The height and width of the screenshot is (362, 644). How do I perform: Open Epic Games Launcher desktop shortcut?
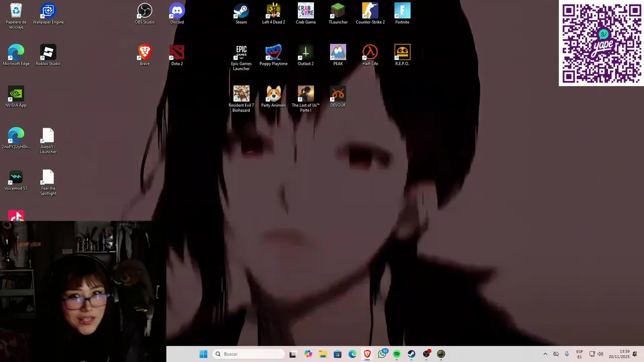[x=242, y=58]
